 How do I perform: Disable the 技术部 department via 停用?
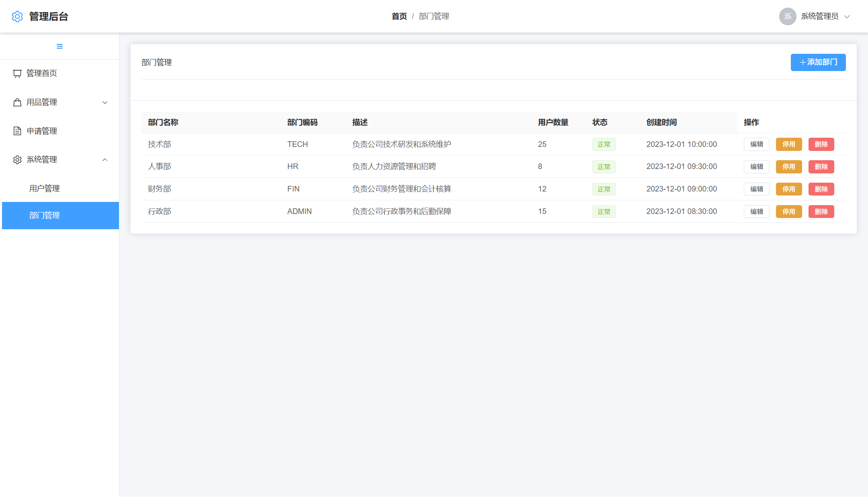click(788, 145)
